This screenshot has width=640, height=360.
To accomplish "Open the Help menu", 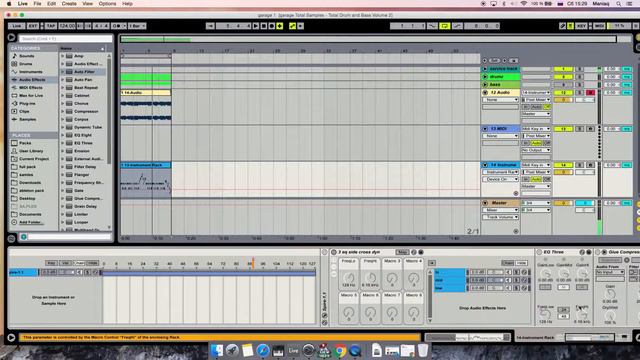I will (x=127, y=4).
